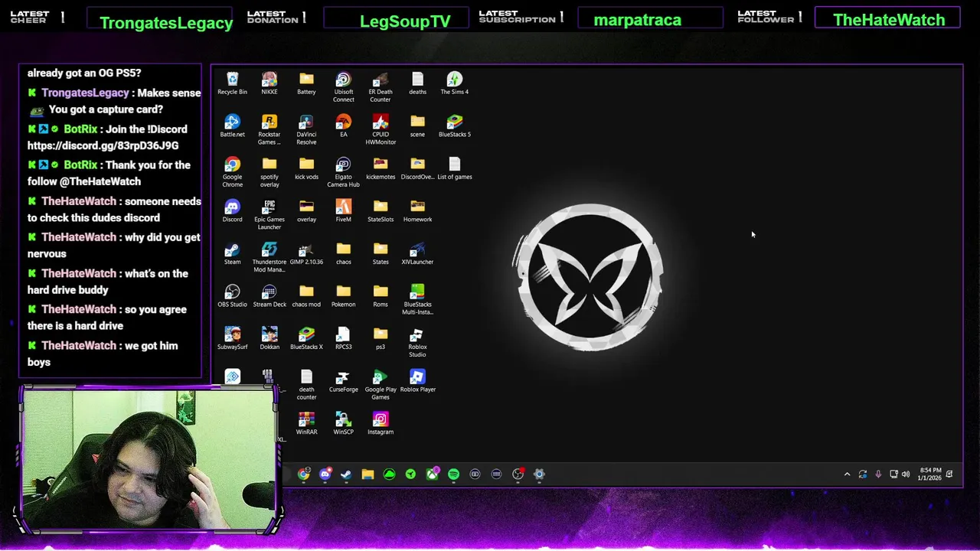Click Chrome icon in the taskbar
Screen dimensions: 980x551
pos(304,474)
